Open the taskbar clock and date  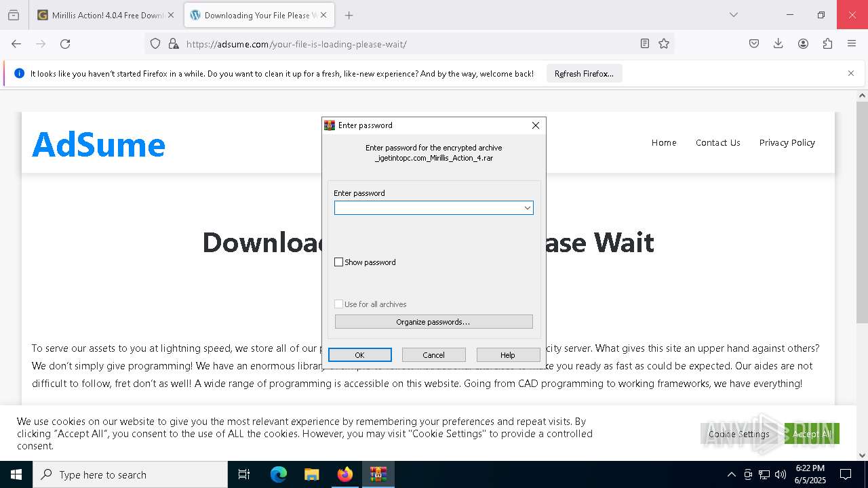pyautogui.click(x=810, y=474)
